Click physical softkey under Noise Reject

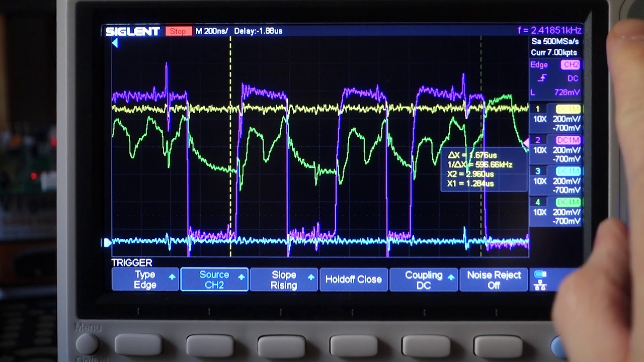[x=498, y=346]
